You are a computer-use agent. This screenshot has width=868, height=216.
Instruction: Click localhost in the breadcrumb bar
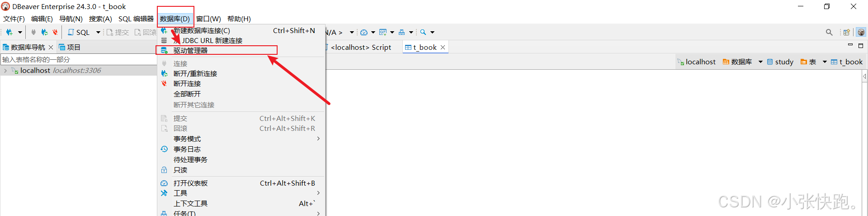coord(696,62)
